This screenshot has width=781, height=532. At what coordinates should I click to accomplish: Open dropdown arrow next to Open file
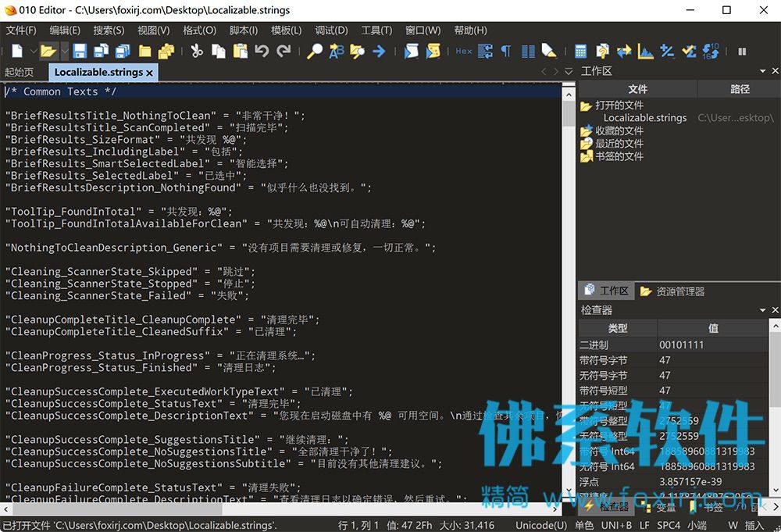click(x=65, y=51)
